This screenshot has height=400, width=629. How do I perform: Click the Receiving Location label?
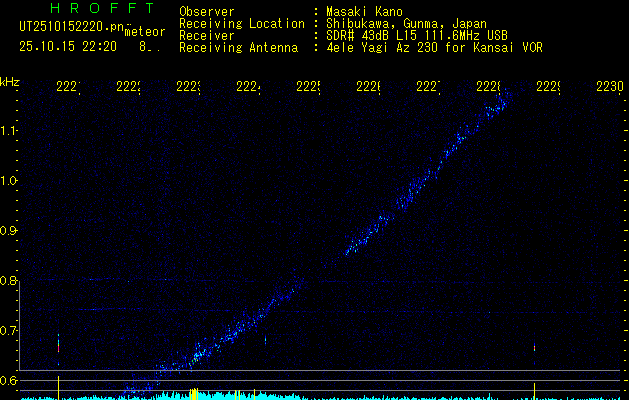tap(242, 24)
